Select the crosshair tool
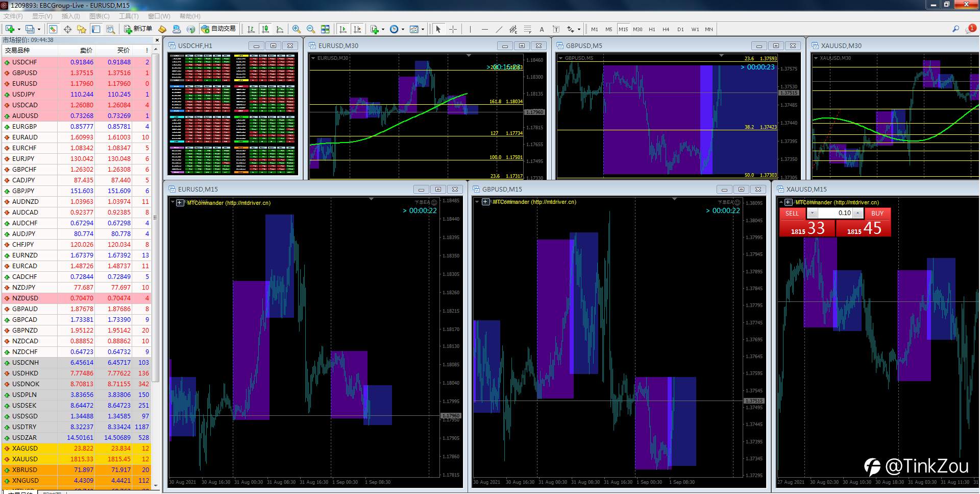This screenshot has width=980, height=494. click(x=453, y=29)
